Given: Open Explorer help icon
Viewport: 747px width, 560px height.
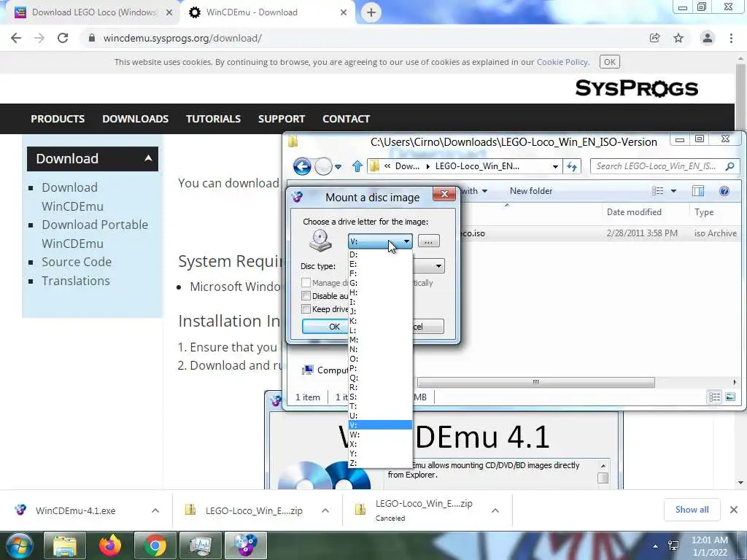Looking at the screenshot, I should pos(724,191).
